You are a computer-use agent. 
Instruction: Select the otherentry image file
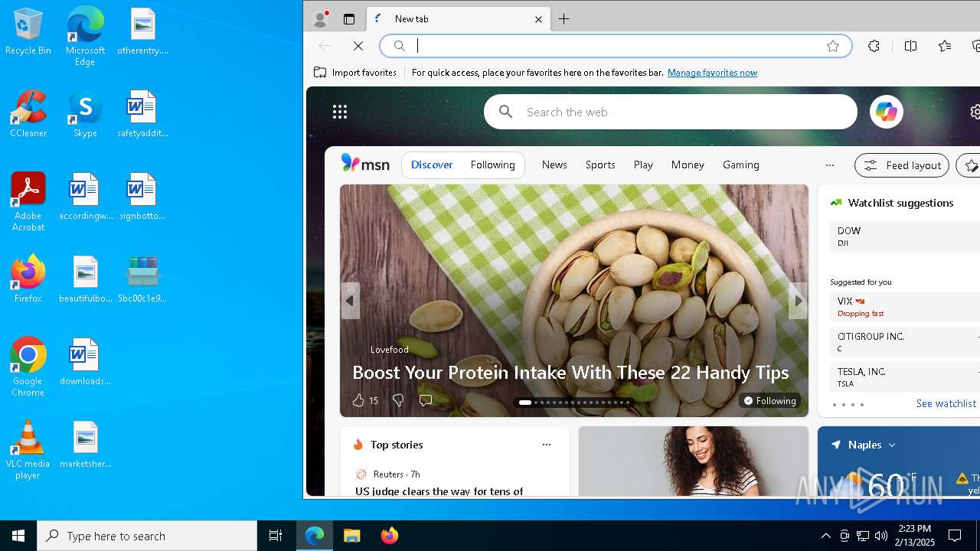(x=142, y=32)
